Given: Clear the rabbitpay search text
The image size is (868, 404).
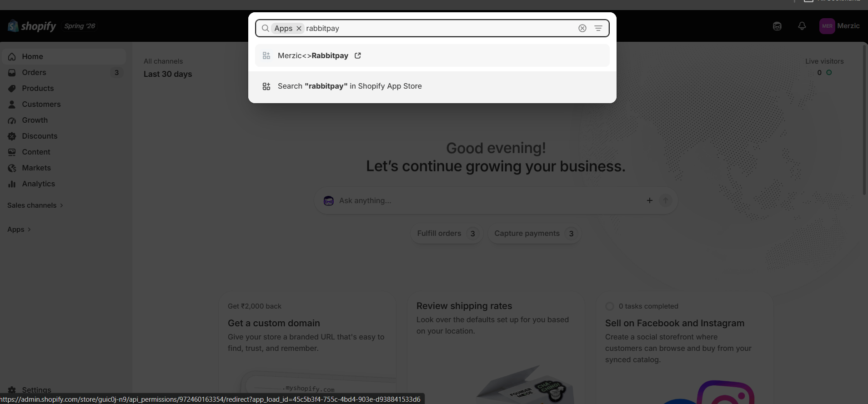Looking at the screenshot, I should [x=582, y=28].
